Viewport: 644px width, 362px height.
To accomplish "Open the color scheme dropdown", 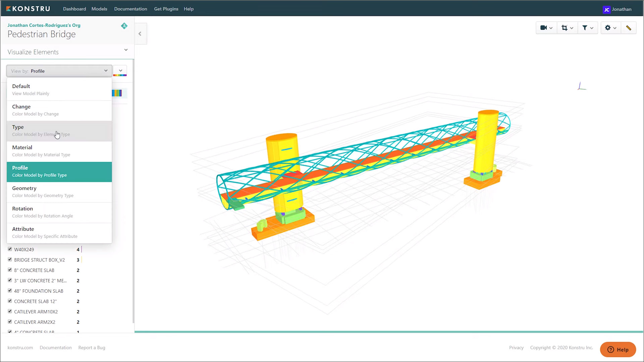I will point(120,71).
